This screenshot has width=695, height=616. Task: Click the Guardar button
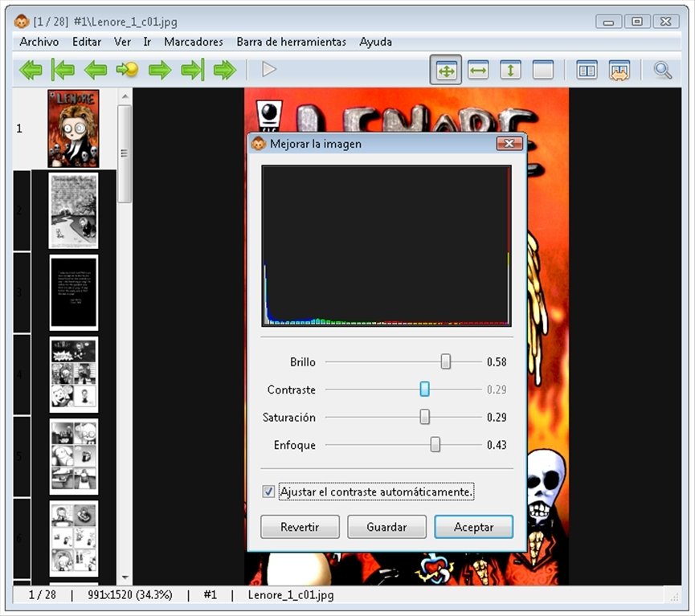pyautogui.click(x=386, y=527)
